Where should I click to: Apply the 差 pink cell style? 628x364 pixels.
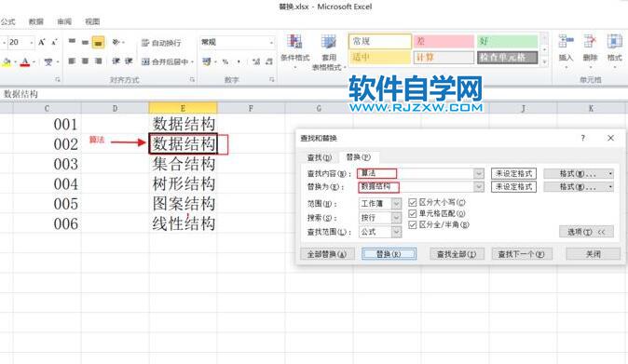click(444, 41)
